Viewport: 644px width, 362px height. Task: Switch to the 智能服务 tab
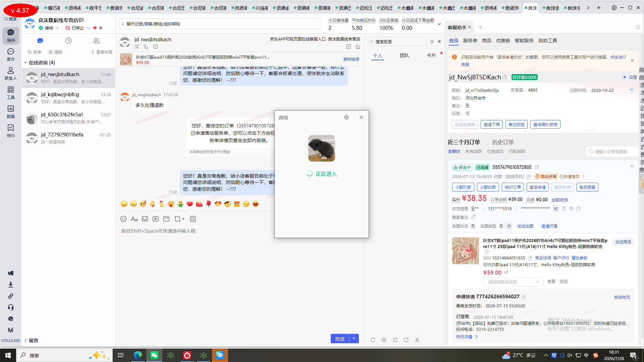pyautogui.click(x=524, y=41)
